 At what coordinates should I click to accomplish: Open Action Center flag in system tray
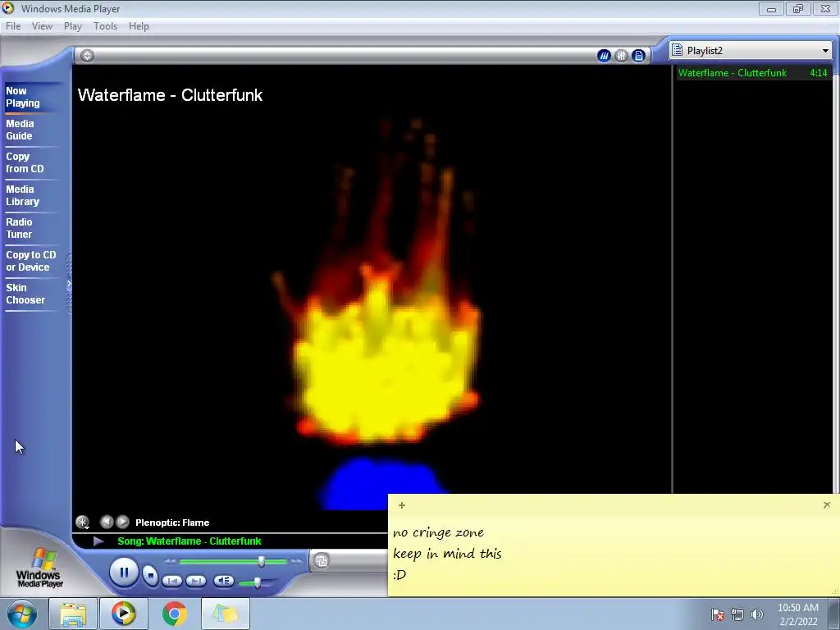718,614
